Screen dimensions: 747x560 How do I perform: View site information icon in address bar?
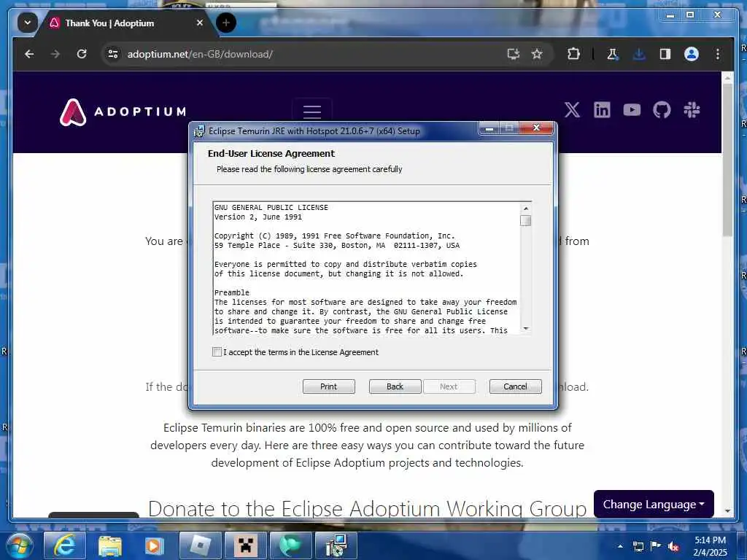pyautogui.click(x=113, y=54)
